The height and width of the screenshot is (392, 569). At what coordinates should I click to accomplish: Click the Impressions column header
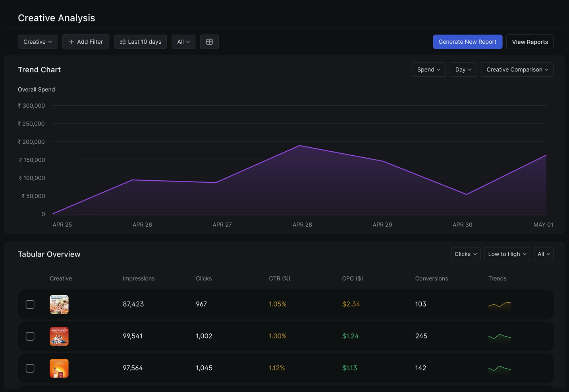(x=139, y=278)
